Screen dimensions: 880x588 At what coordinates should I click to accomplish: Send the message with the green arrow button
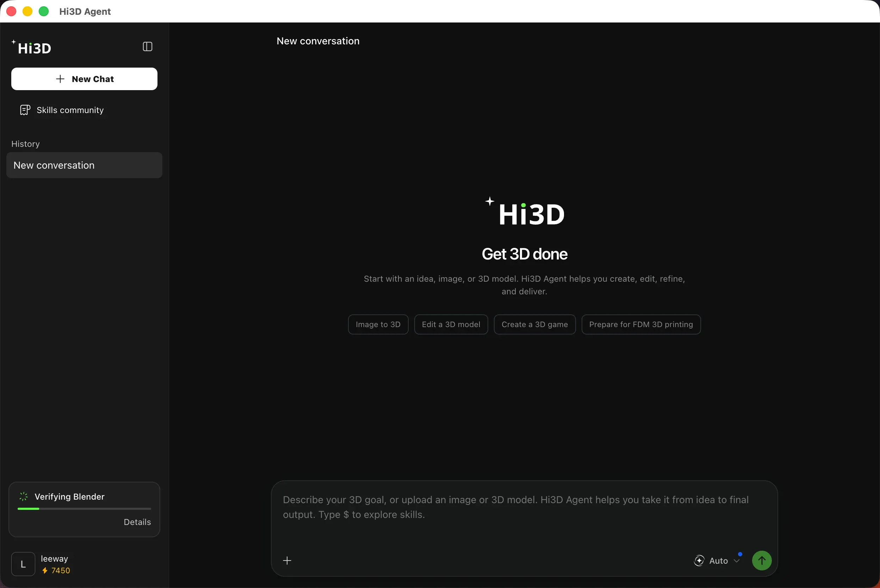pyautogui.click(x=762, y=560)
